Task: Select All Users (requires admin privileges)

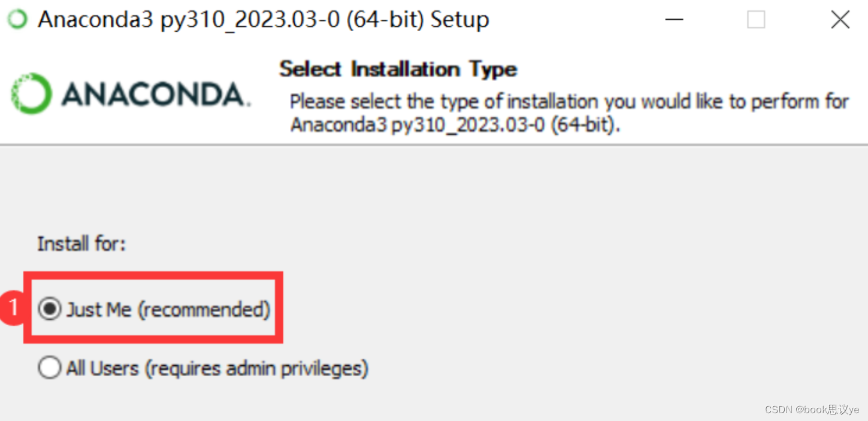Action: click(x=50, y=368)
